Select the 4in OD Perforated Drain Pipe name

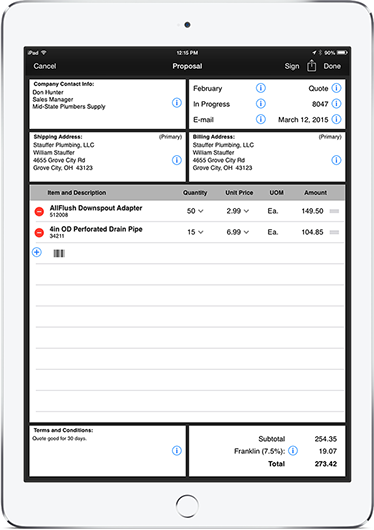(96, 229)
